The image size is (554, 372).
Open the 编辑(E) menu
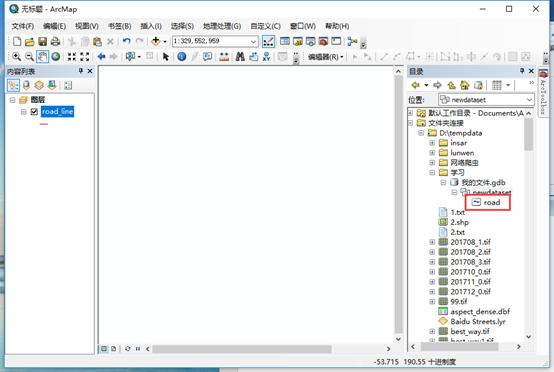coord(54,26)
